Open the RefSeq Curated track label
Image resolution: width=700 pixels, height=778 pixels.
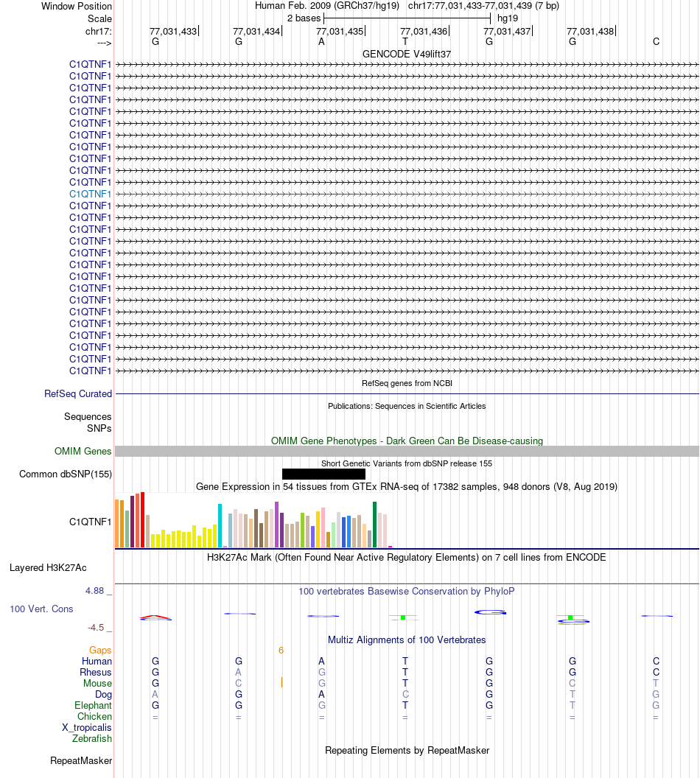[x=78, y=393]
